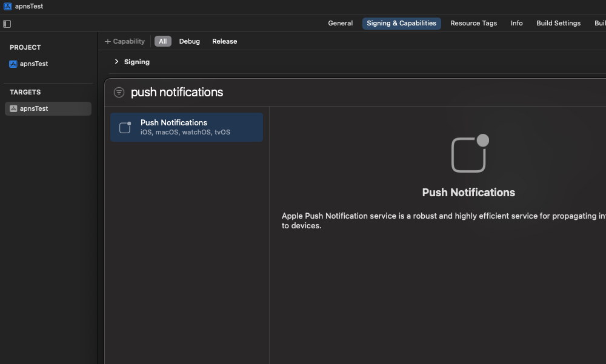Screen dimensions: 606x364
Task: Click the apnsTest project blueprint icon in sidebar
Action: (13, 64)
